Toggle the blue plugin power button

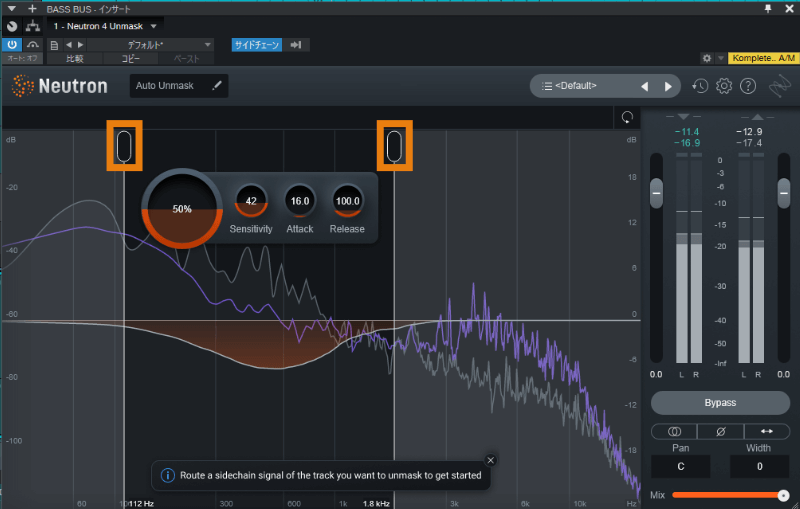[12, 45]
